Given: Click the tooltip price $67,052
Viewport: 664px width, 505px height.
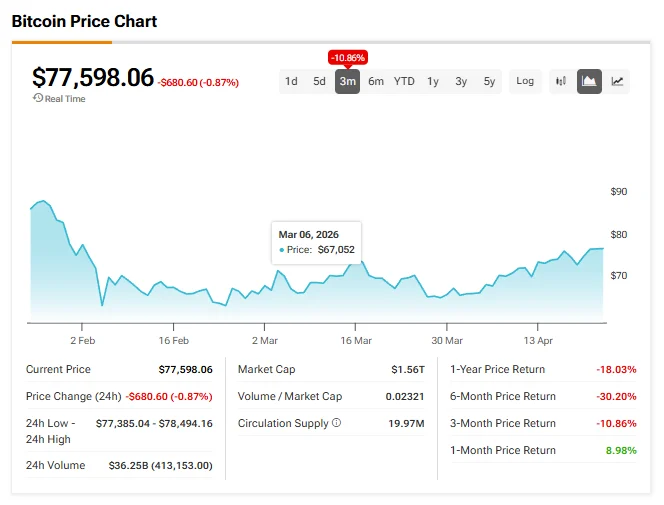Looking at the screenshot, I should (x=336, y=250).
